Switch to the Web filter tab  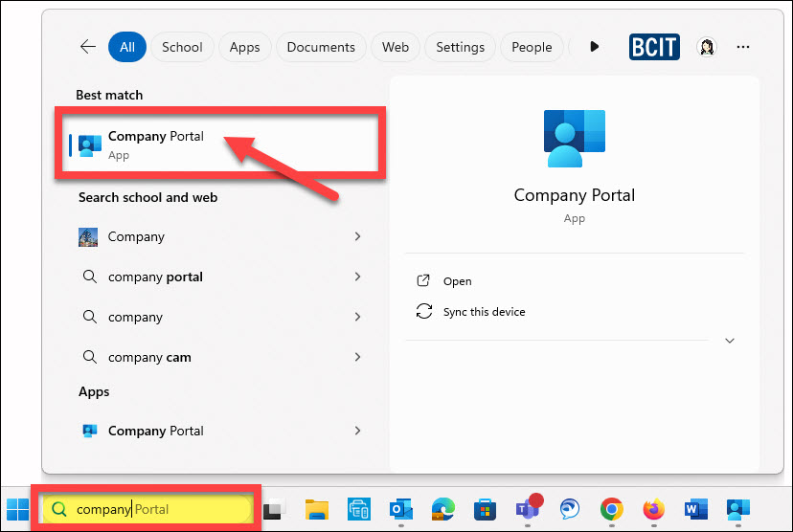click(396, 47)
